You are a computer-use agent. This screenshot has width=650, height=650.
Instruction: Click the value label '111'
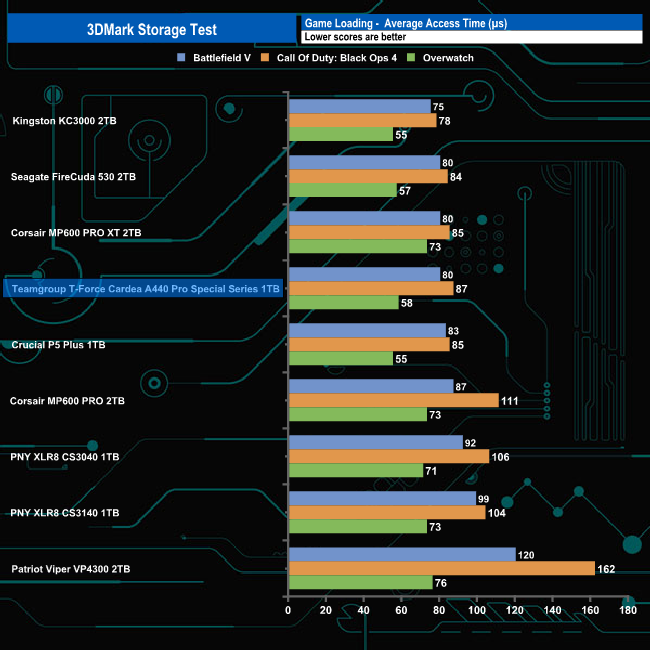(x=509, y=401)
